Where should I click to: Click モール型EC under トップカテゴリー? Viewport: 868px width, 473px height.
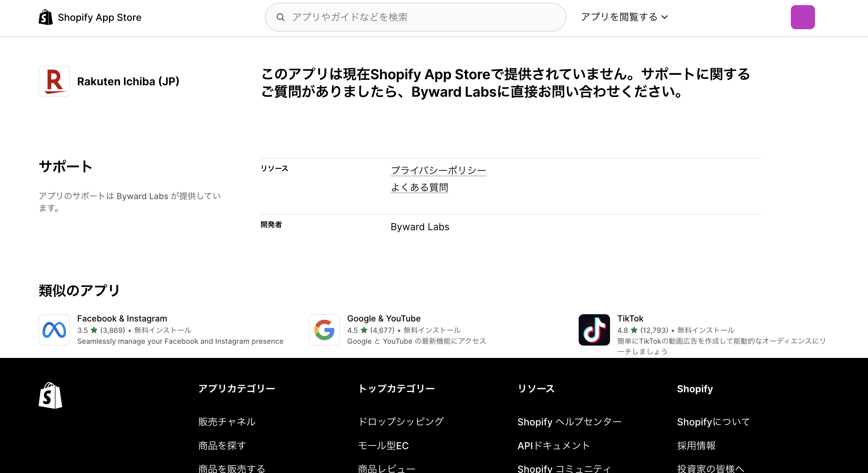[x=383, y=445]
